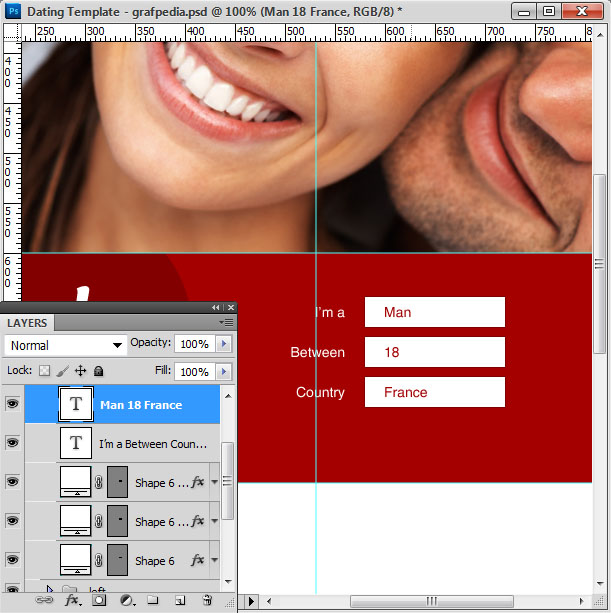Click the Opacity 100% field
The image size is (611, 613).
click(x=195, y=344)
